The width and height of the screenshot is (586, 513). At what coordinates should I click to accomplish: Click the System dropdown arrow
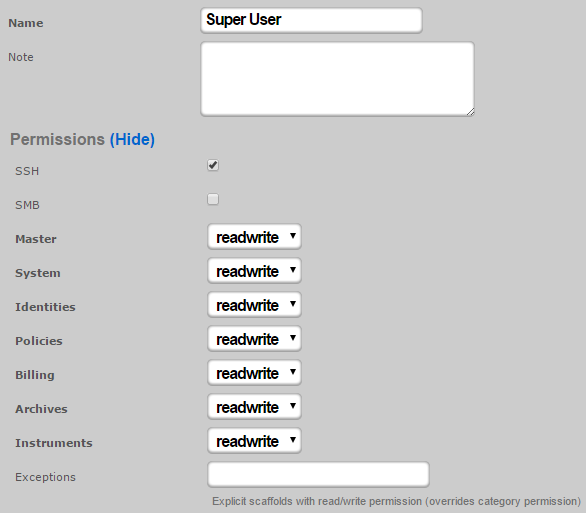click(x=293, y=270)
